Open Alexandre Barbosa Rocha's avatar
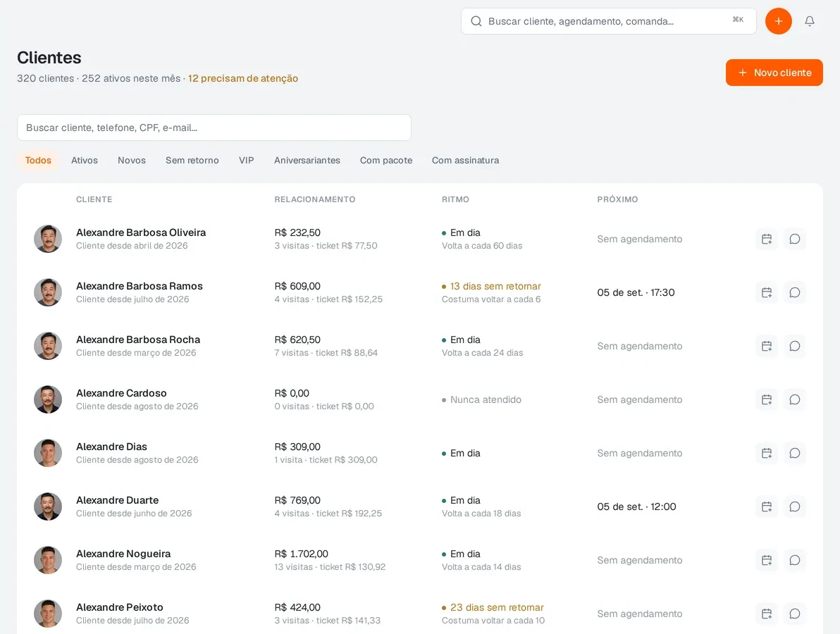 [48, 346]
